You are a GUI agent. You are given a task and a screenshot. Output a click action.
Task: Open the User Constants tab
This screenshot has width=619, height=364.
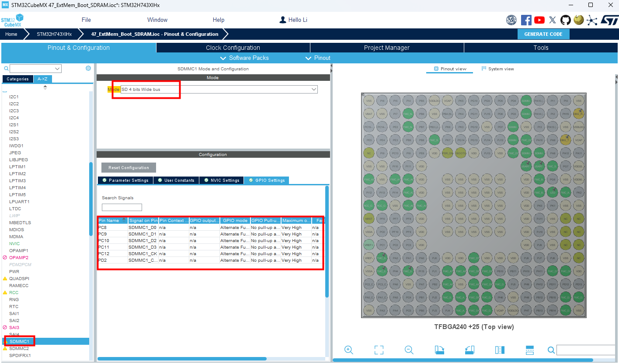(176, 180)
